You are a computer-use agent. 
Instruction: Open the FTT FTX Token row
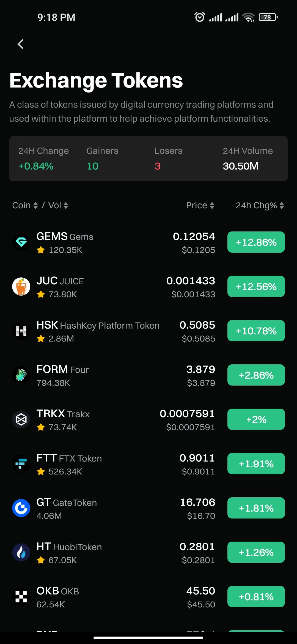point(148,464)
